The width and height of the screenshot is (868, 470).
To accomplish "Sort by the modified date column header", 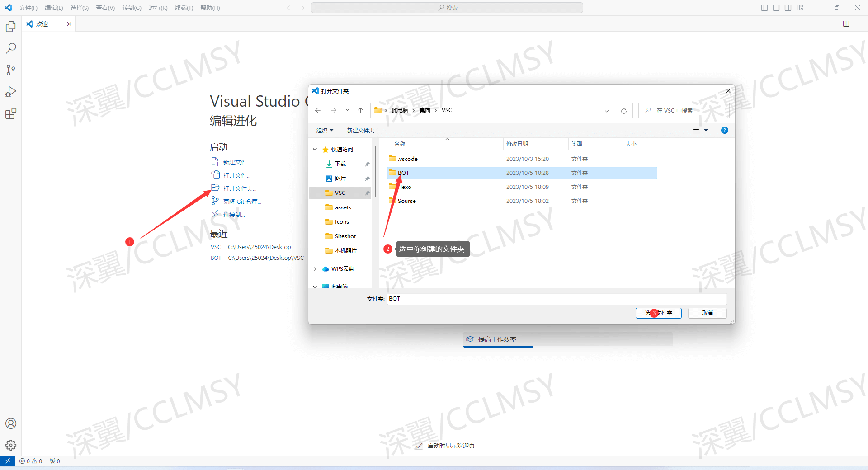I will (x=536, y=144).
